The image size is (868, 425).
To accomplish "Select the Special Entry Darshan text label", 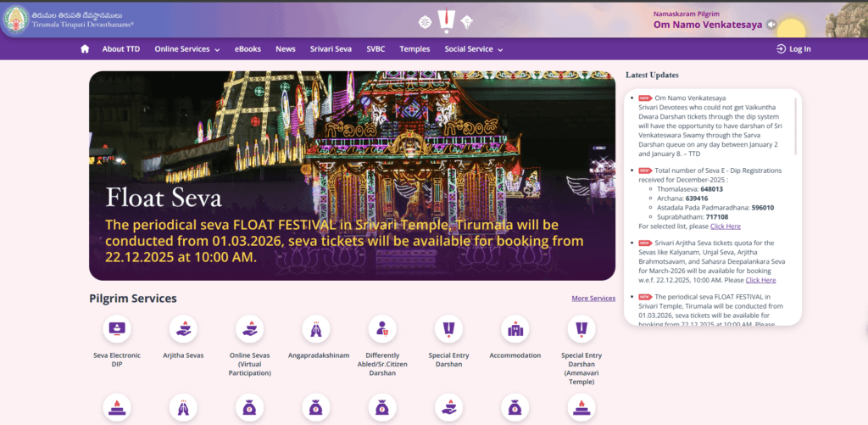I will (449, 360).
